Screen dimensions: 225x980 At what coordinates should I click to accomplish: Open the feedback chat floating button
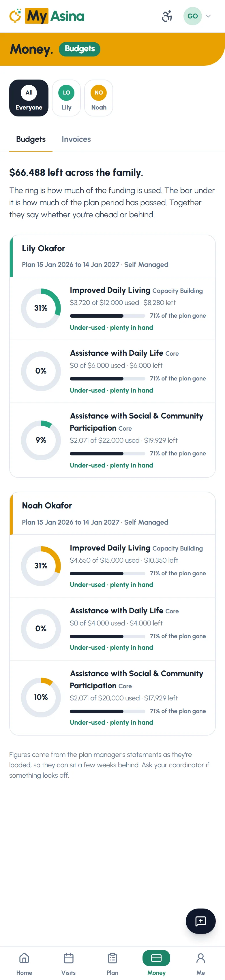tap(201, 921)
